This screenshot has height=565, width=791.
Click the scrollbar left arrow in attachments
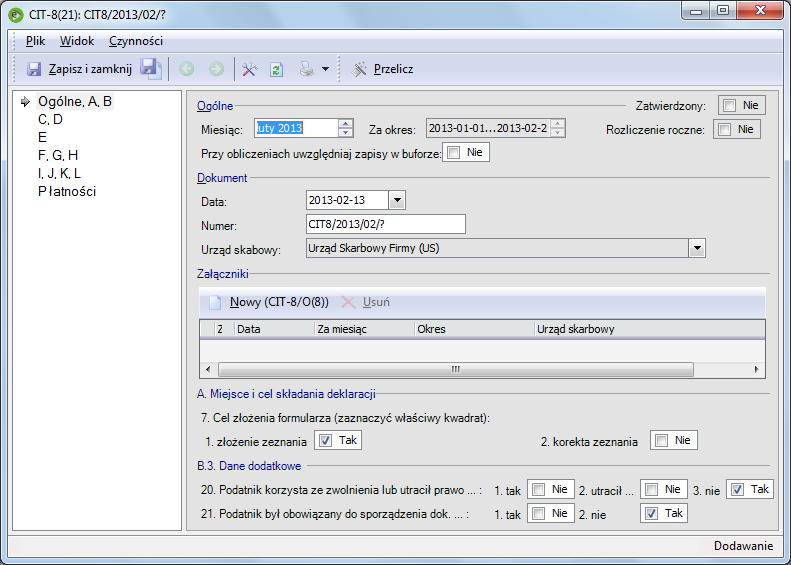[x=208, y=369]
